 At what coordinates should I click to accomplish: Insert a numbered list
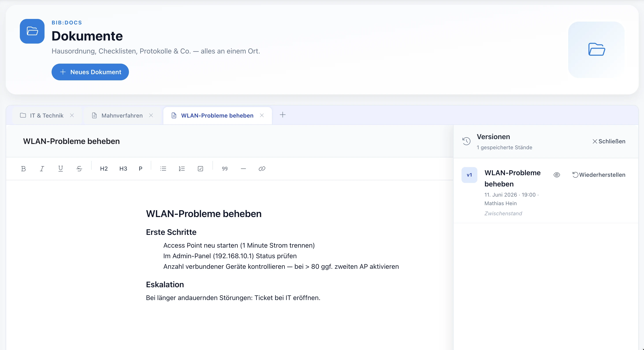point(182,169)
